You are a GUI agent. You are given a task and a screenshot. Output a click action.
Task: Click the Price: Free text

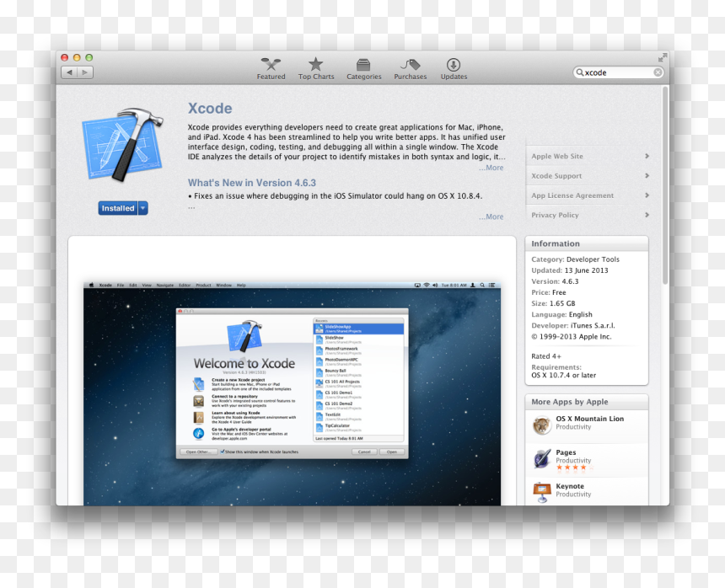pyautogui.click(x=548, y=292)
